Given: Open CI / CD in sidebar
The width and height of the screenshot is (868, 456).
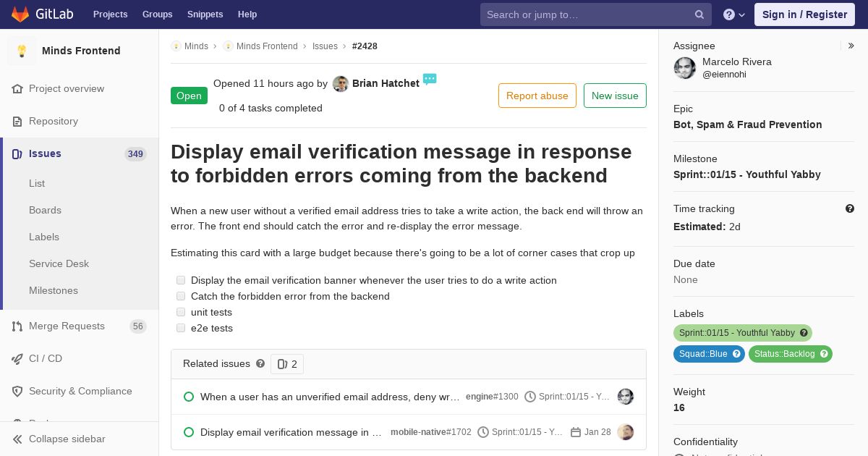Looking at the screenshot, I should 46,358.
